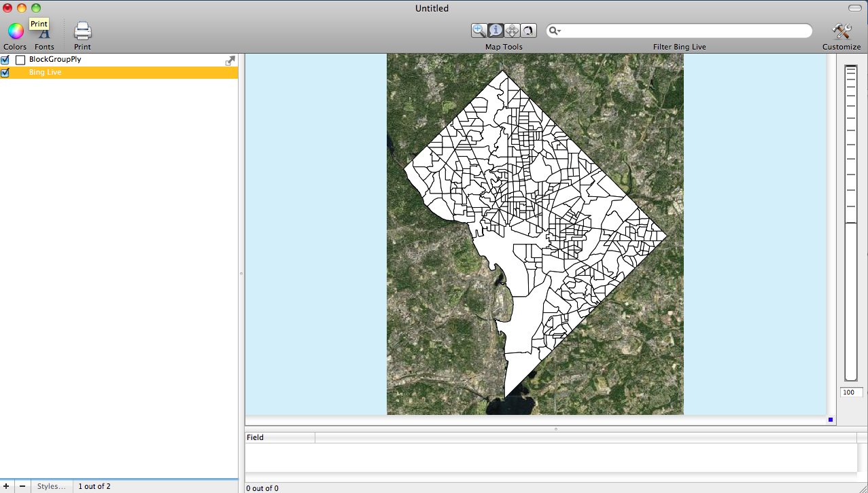
Task: Toggle visibility of BlockGroupPly layer
Action: point(5,60)
